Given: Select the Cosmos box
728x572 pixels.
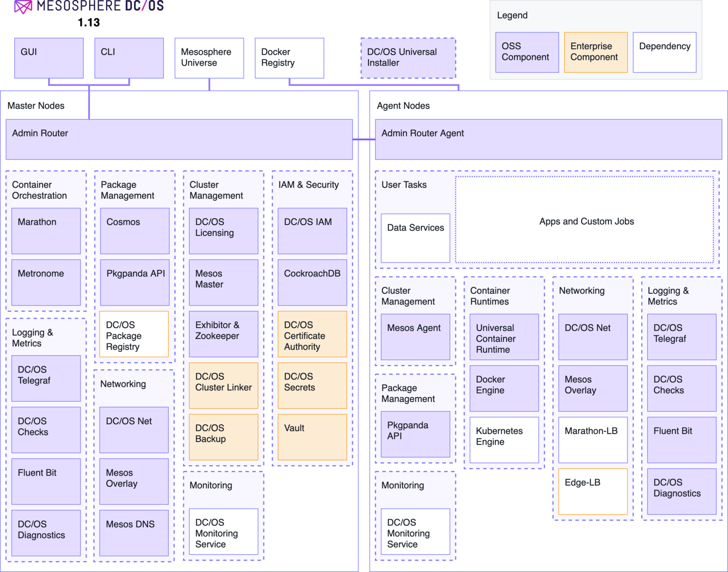Looking at the screenshot, I should 135,231.
